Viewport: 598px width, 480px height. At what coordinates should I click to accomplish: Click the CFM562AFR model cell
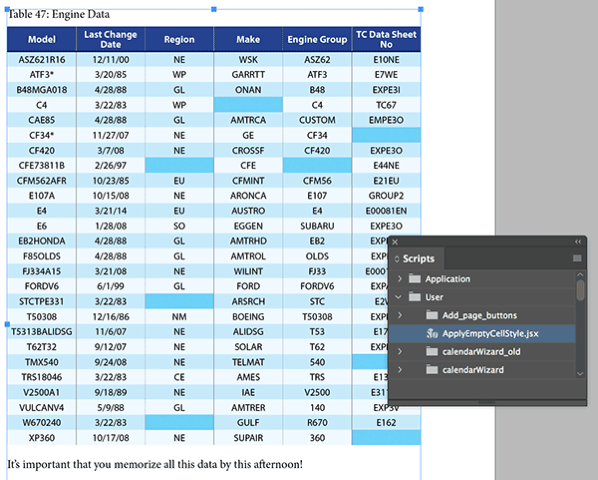click(x=42, y=181)
